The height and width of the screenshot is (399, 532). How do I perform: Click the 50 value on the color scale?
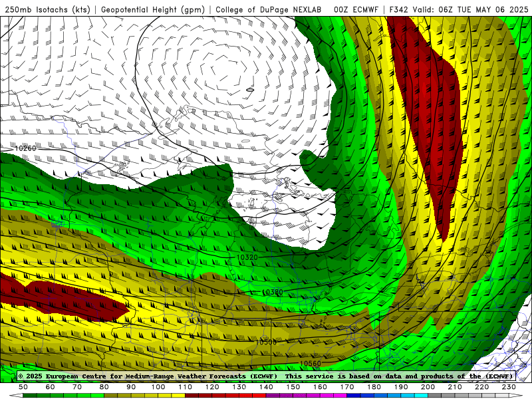click(23, 387)
